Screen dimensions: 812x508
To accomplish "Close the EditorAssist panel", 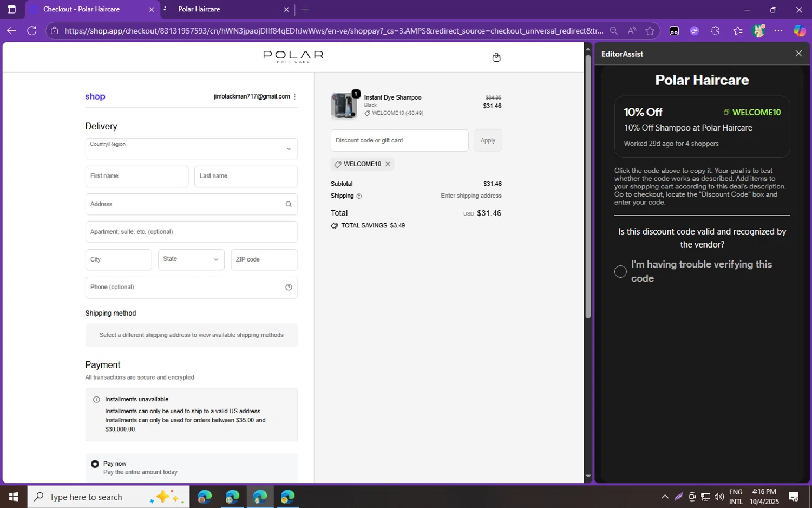I will (798, 53).
